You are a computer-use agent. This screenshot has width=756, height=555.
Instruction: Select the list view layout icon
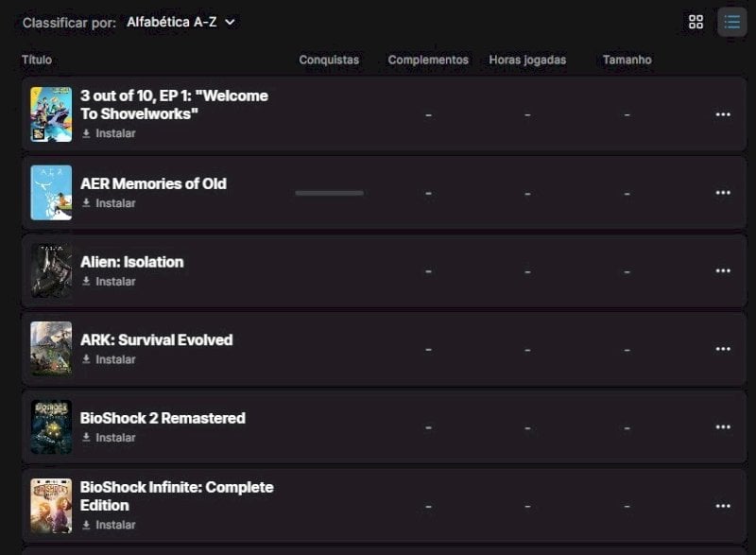coord(731,22)
